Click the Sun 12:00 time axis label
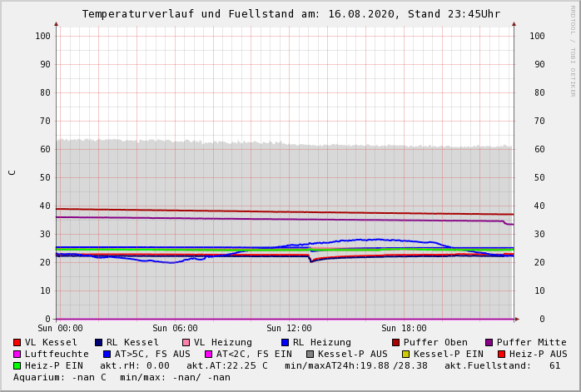This screenshot has height=392, width=581. click(x=289, y=329)
